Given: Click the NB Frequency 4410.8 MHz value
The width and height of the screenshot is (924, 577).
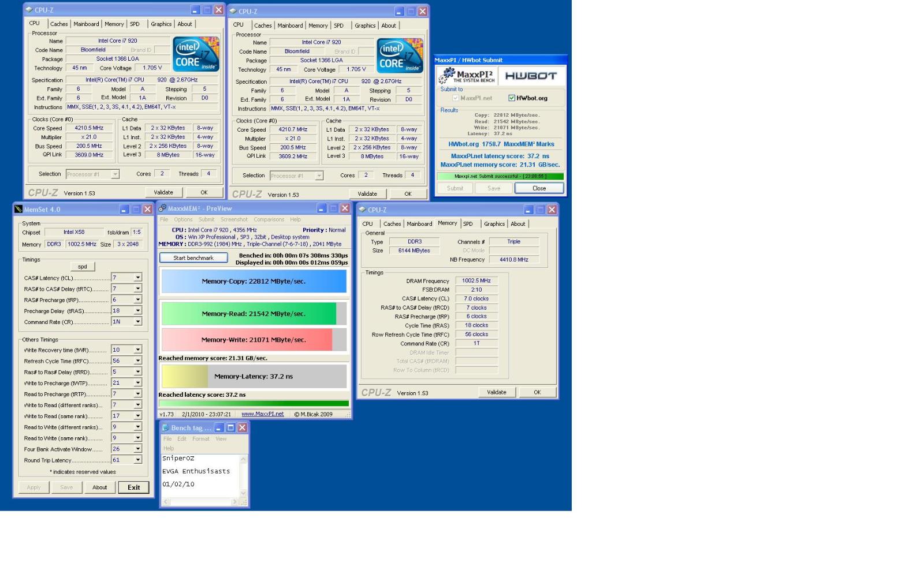Looking at the screenshot, I should point(514,260).
